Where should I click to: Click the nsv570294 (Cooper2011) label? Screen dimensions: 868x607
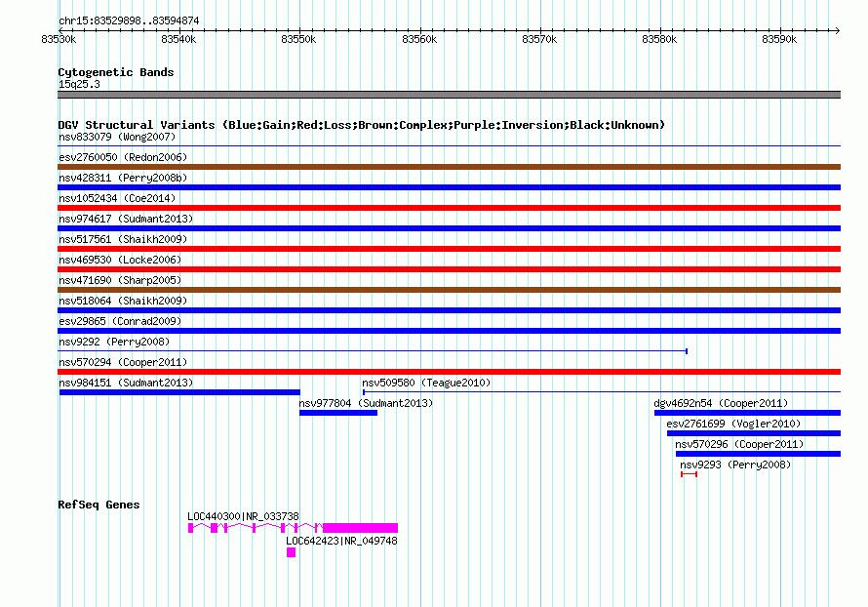(123, 362)
